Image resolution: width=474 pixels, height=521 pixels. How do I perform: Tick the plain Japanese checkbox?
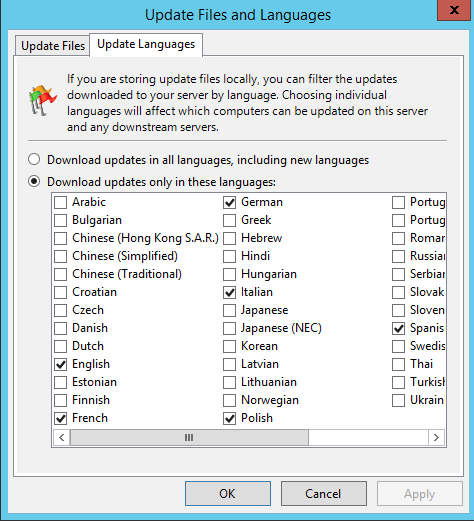[x=230, y=310]
